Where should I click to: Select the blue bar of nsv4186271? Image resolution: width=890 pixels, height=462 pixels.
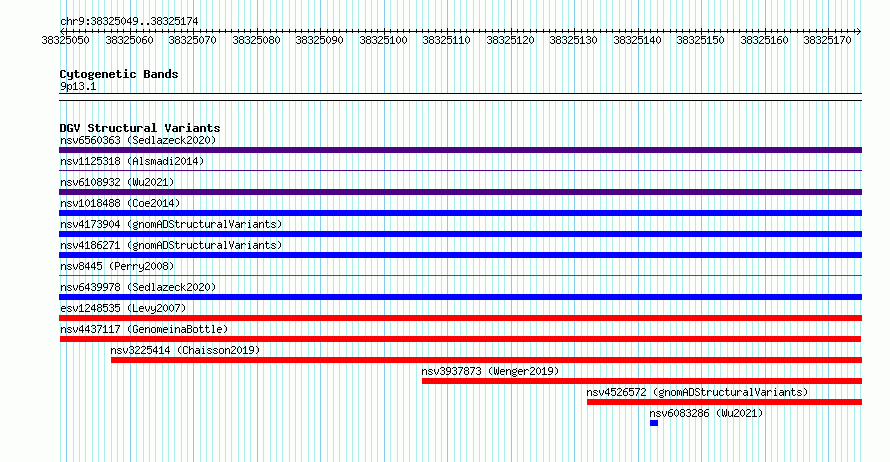click(x=460, y=255)
